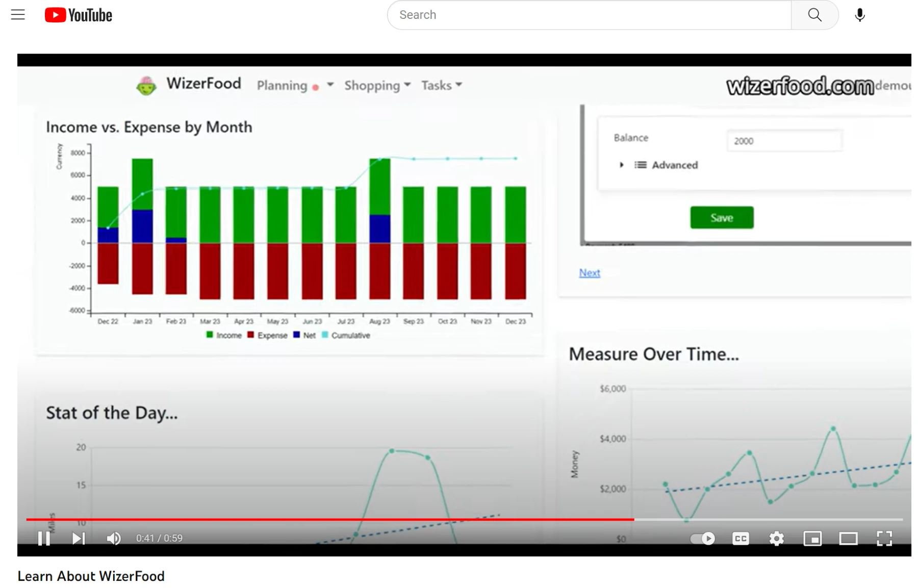Start voice search with microphone icon
This screenshot has width=918, height=588.
(860, 15)
